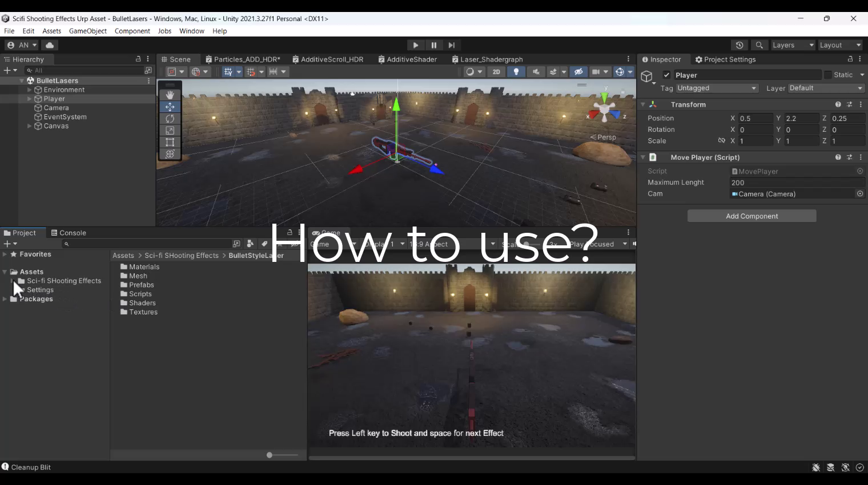Open the File menu

point(9,31)
